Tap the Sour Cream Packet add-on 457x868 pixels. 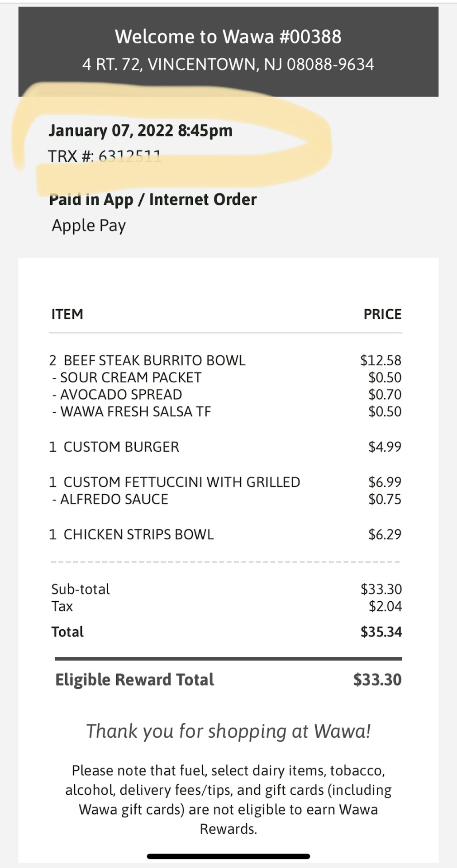[127, 377]
